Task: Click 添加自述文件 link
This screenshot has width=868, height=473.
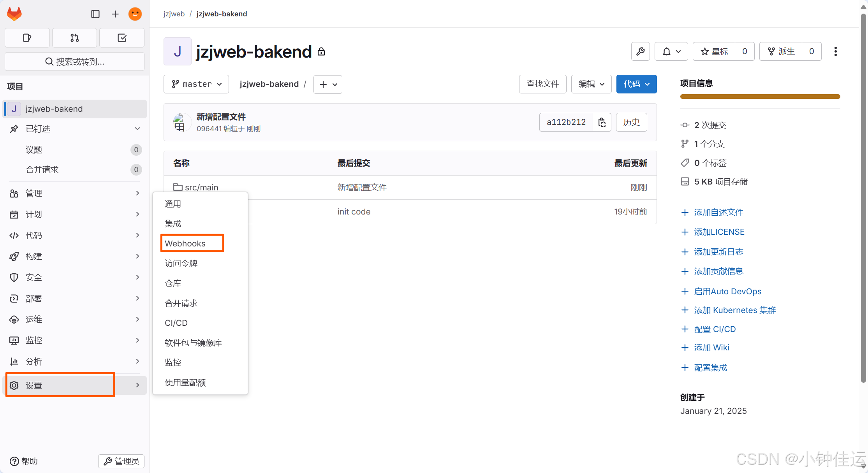Action: [718, 213]
